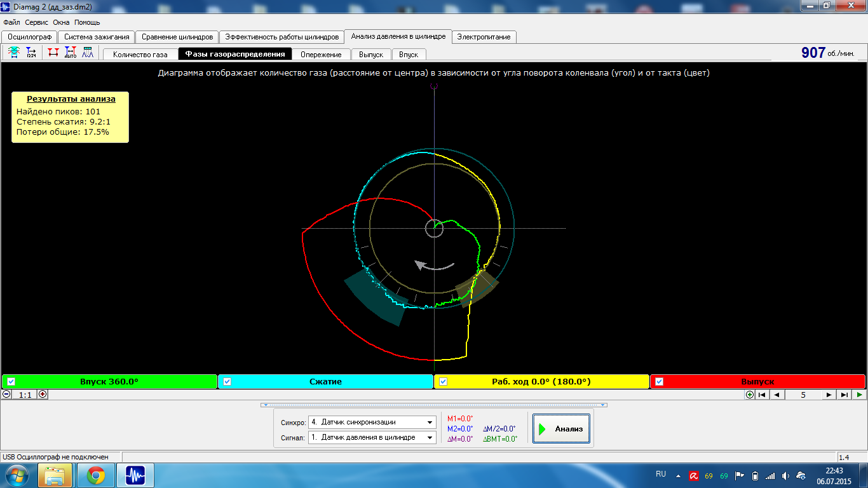
Task: Click the volume speaker tray icon
Action: [x=785, y=475]
